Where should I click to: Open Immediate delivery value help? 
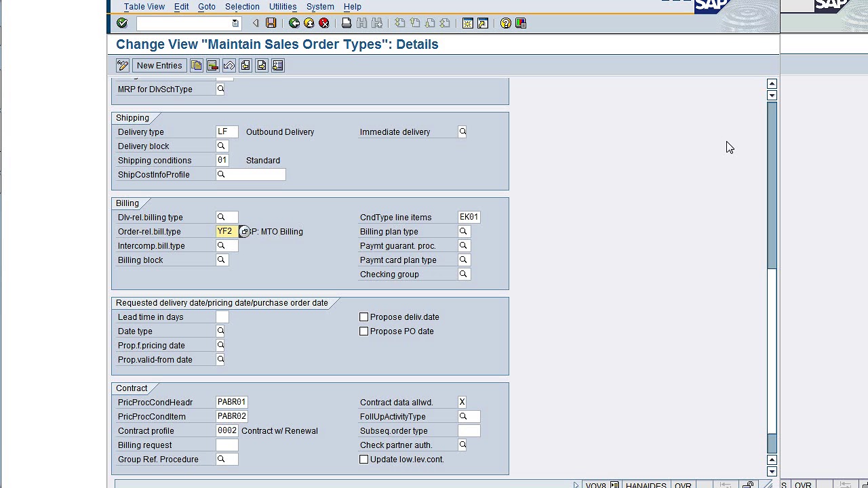pos(462,131)
